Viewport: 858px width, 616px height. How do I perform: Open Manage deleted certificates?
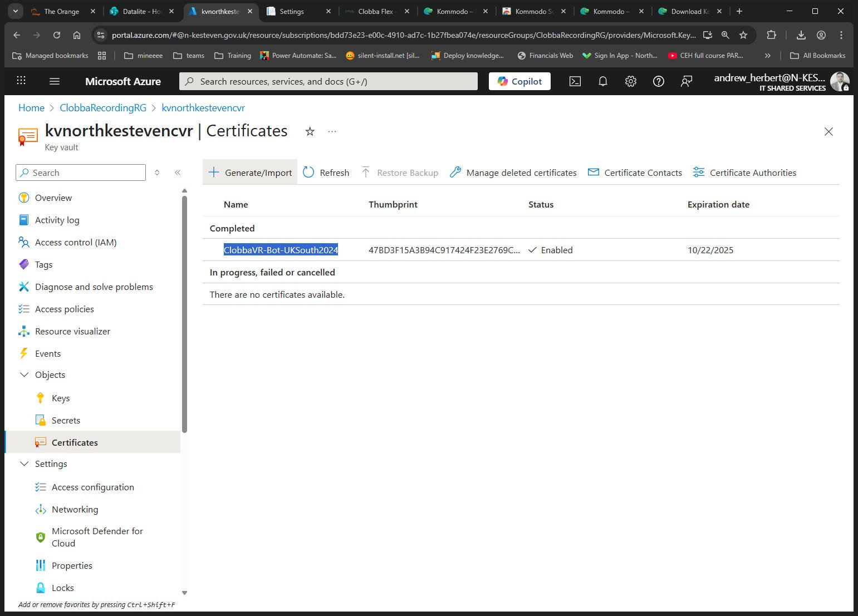point(513,173)
